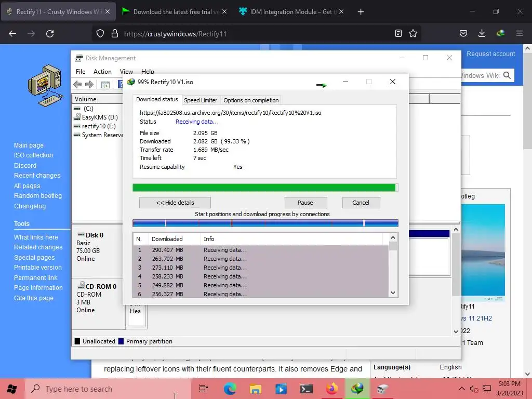Open the Random bootleg link
Viewport: 532px width, 399px height.
(x=38, y=196)
